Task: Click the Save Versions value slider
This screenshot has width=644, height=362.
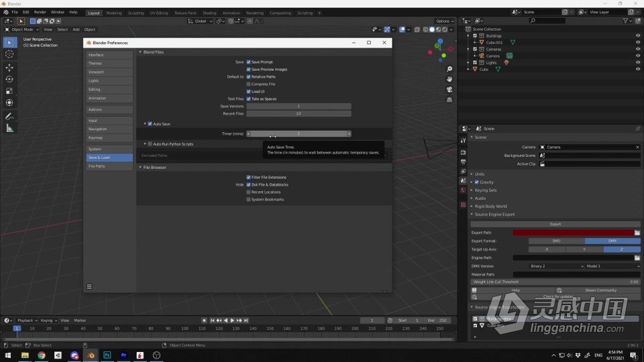Action: tap(299, 107)
